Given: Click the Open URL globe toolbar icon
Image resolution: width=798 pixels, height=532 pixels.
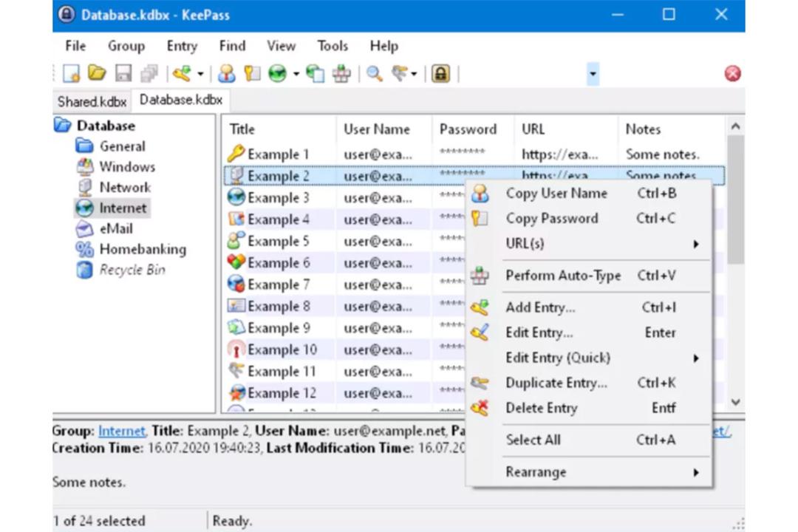Looking at the screenshot, I should point(278,74).
